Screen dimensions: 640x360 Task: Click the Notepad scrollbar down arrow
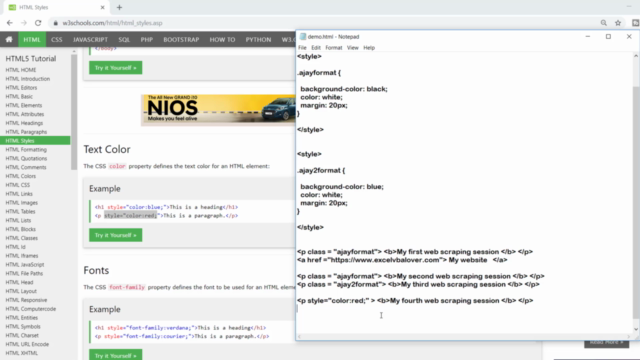click(x=636, y=329)
